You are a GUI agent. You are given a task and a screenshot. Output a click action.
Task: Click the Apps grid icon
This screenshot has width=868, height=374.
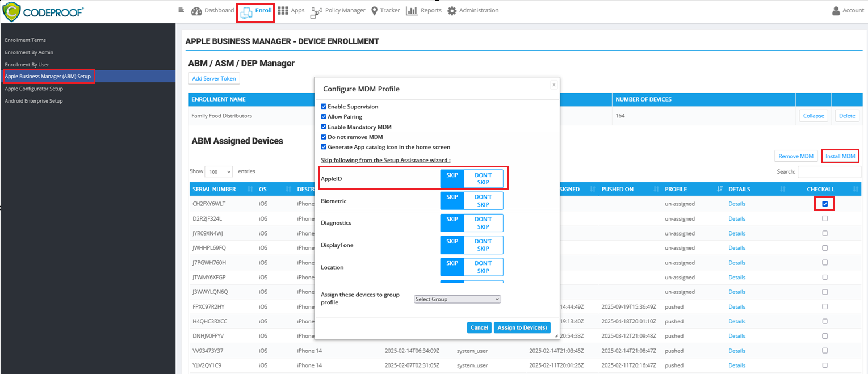coord(283,11)
